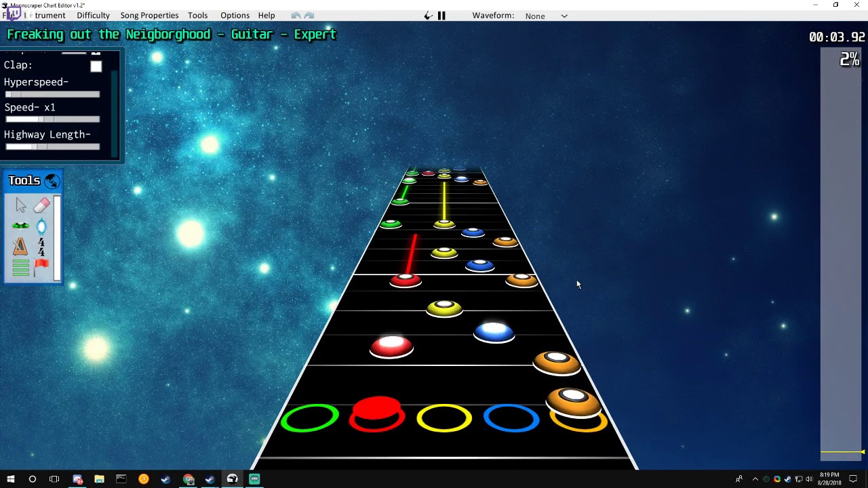The height and width of the screenshot is (488, 868).
Task: Open the Help menu
Action: click(267, 16)
